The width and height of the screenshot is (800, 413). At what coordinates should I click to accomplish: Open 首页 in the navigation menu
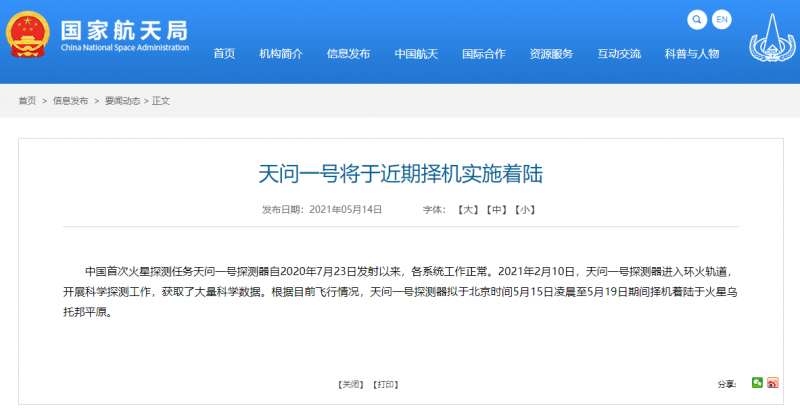(224, 54)
